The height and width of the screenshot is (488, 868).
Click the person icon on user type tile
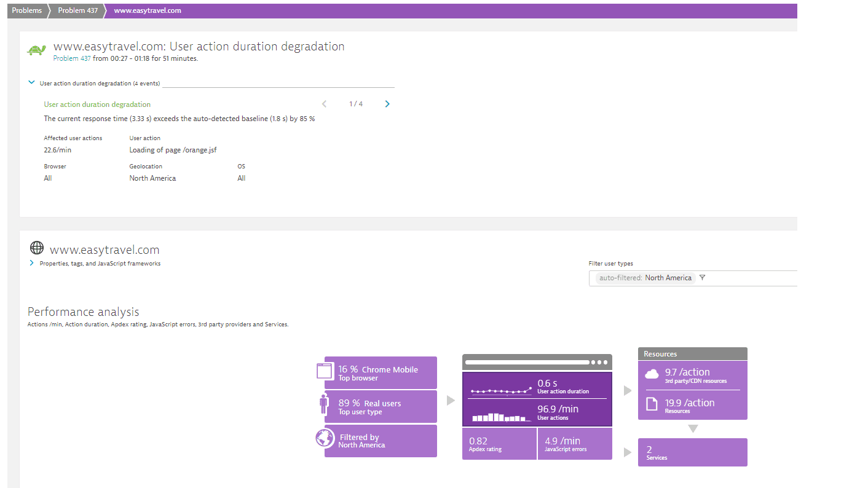pos(324,404)
